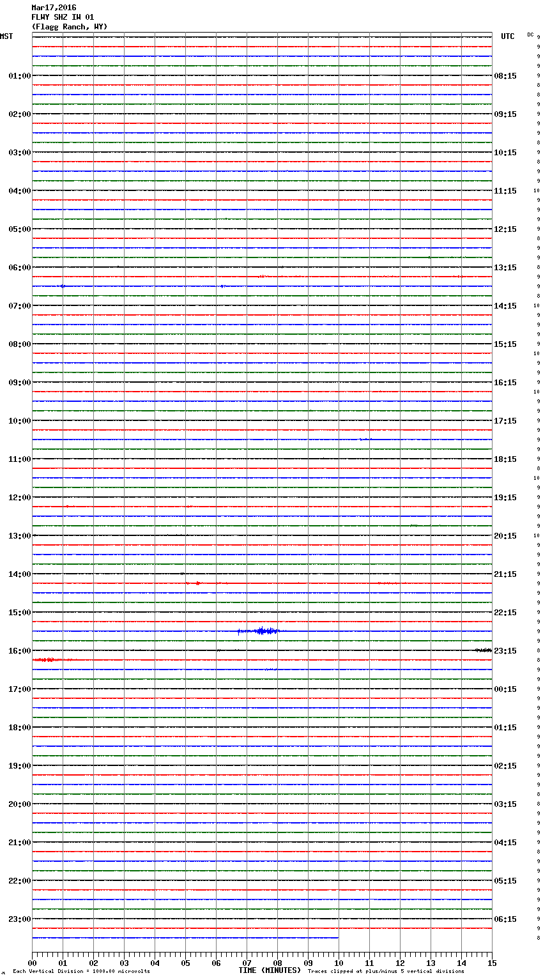Select the 13:00 MST time label
The height and width of the screenshot is (980, 543).
(x=19, y=536)
